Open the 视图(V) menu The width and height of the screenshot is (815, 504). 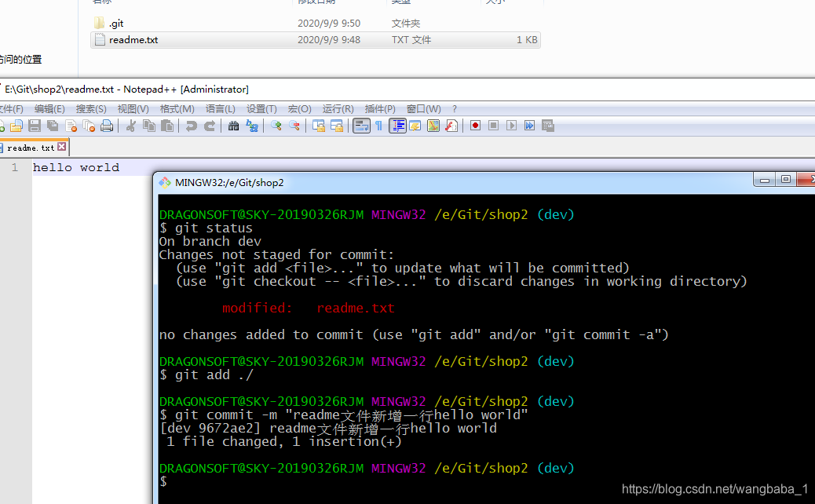tap(133, 109)
